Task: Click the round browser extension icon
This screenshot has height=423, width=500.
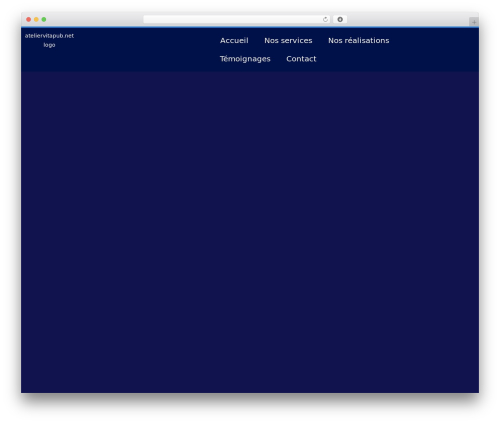Action: click(340, 19)
